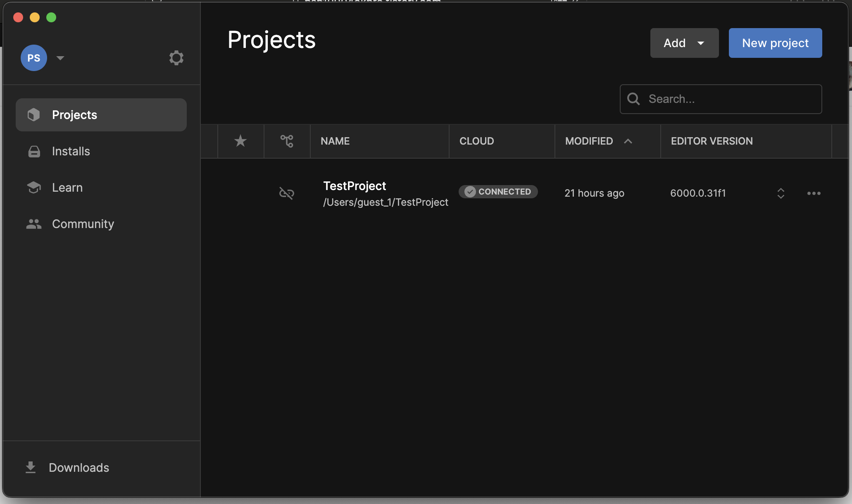The image size is (852, 504).
Task: Open the Learn section
Action: [67, 188]
